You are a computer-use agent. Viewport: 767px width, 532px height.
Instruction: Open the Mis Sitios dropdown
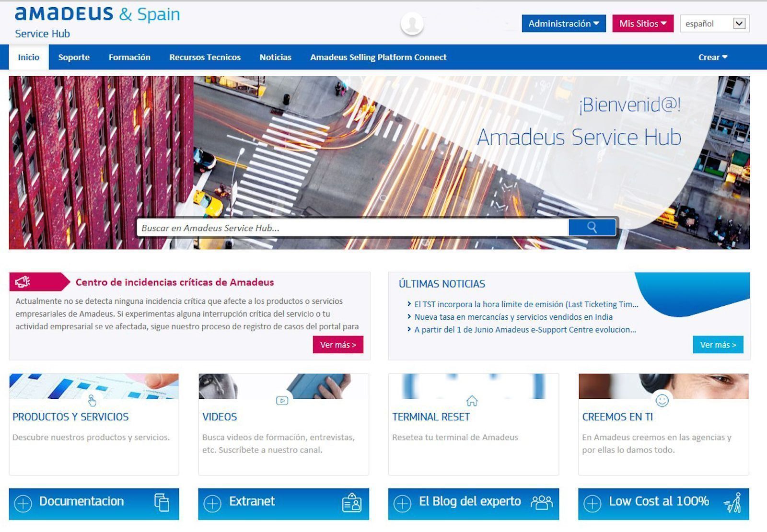click(x=643, y=23)
